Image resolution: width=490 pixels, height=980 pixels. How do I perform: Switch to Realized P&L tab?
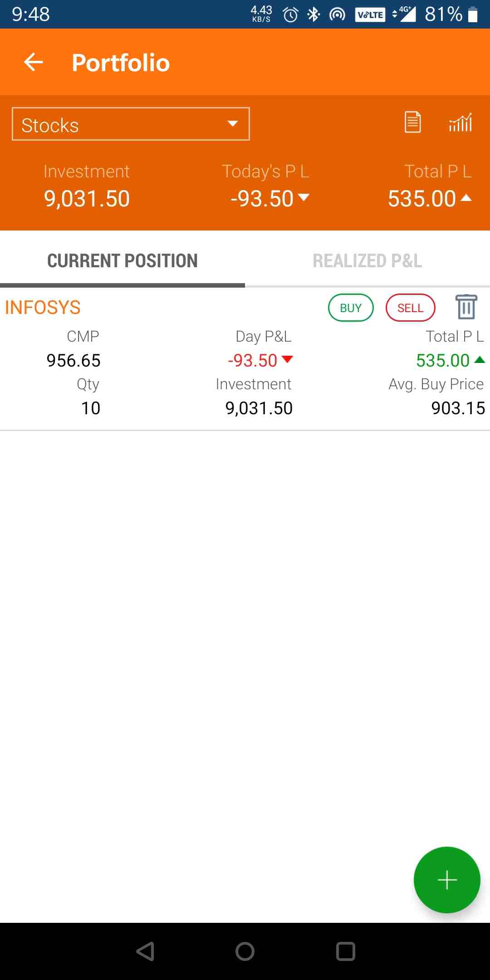[x=367, y=261]
